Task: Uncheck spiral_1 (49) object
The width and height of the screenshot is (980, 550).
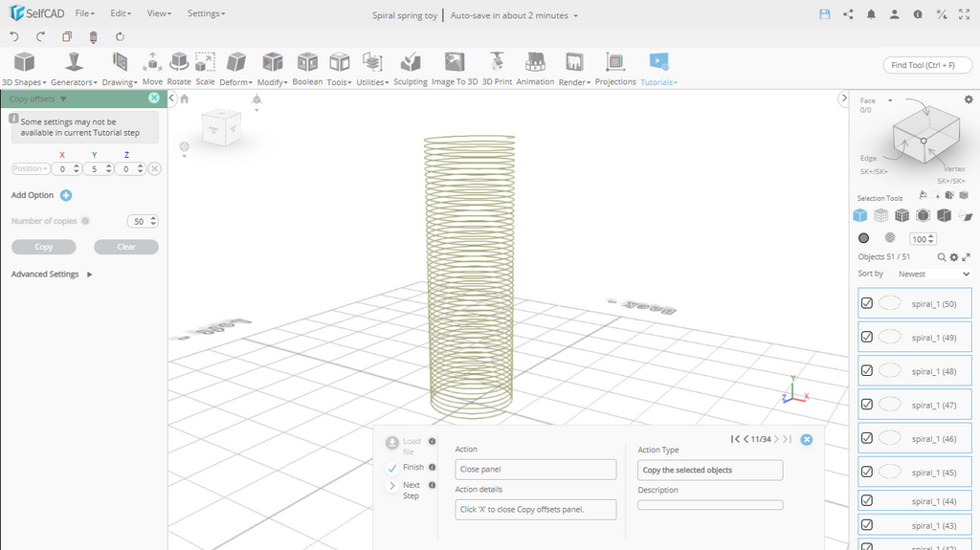Action: tap(867, 337)
